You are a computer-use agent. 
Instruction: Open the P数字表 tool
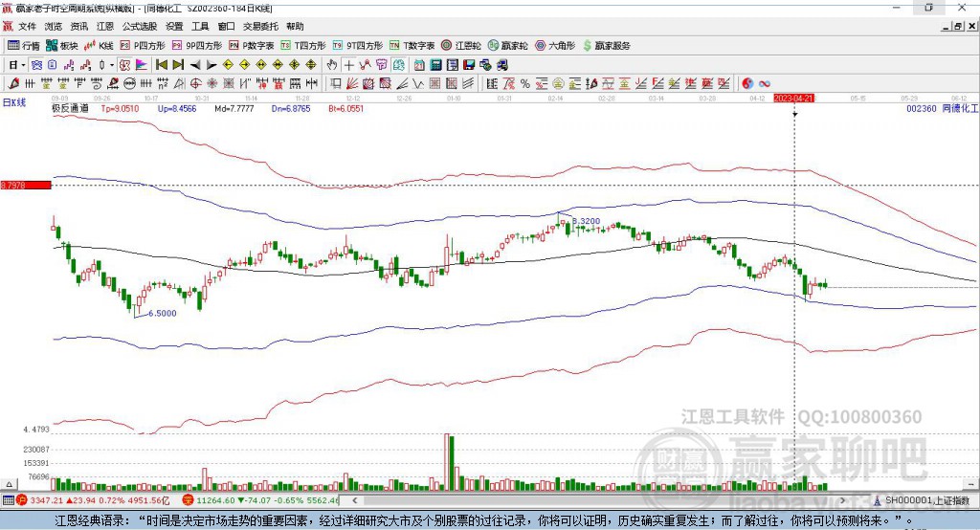pyautogui.click(x=252, y=46)
